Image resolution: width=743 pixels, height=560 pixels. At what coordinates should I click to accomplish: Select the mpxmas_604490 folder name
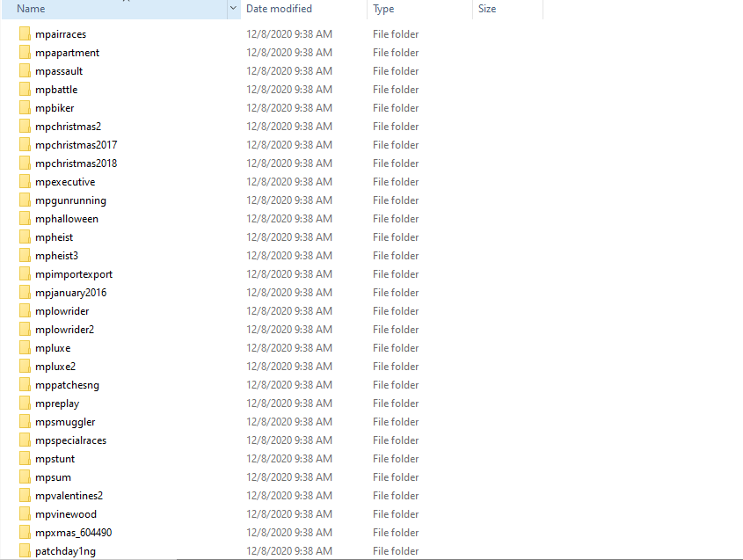[74, 533]
